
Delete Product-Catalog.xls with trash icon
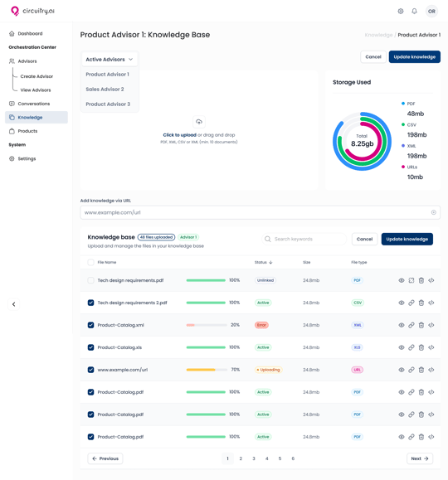pyautogui.click(x=421, y=347)
